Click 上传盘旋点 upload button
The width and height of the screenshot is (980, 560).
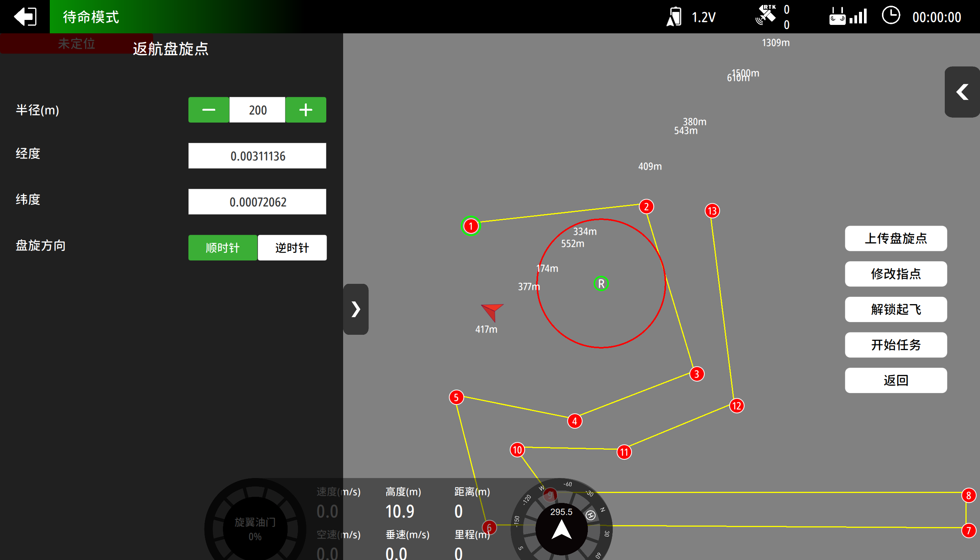pos(895,239)
